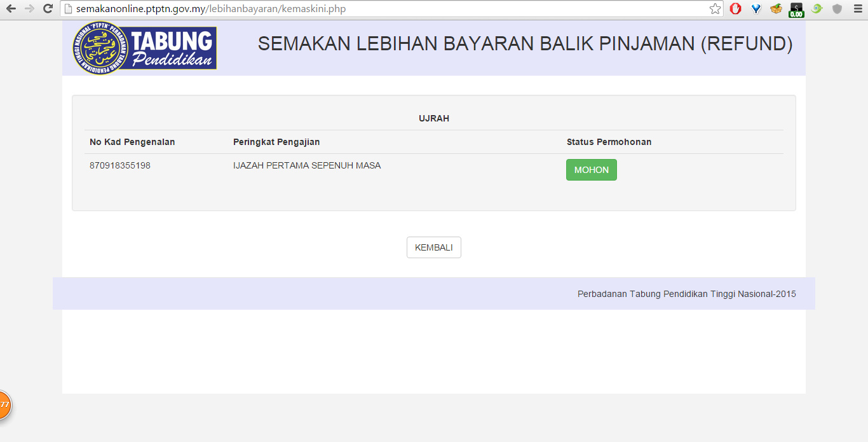Open the grey shield extension icon
The height and width of the screenshot is (442, 868).
click(837, 9)
